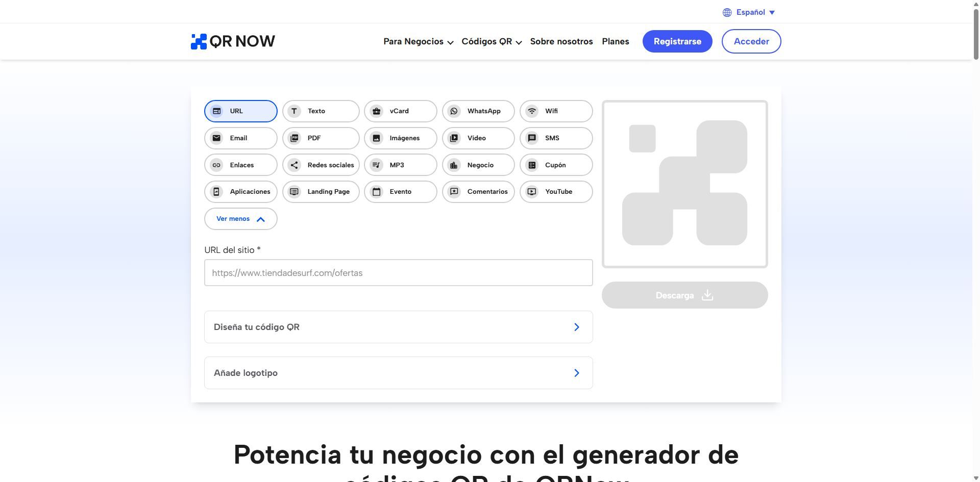Click the Acceder button
The image size is (980, 482).
pyautogui.click(x=751, y=41)
